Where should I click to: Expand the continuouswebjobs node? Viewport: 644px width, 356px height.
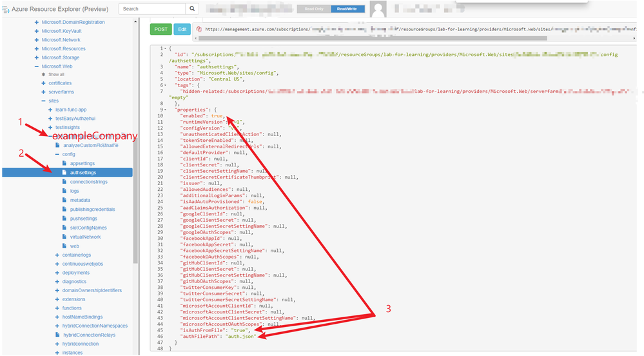point(57,264)
